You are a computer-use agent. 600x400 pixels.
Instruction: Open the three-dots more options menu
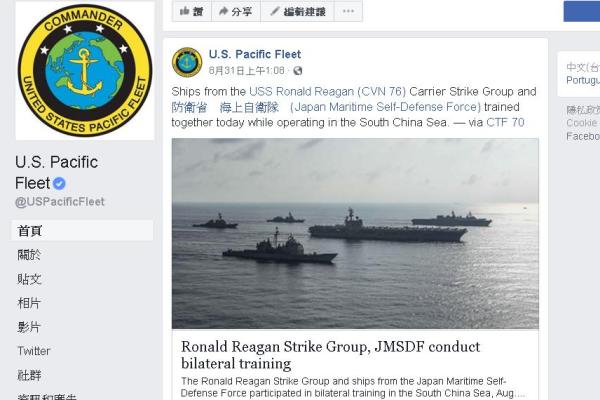tap(348, 11)
